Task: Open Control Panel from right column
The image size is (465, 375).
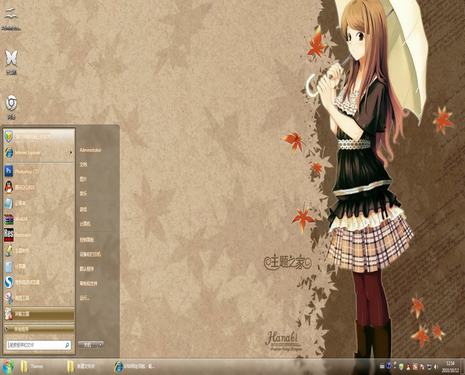Action: click(87, 240)
